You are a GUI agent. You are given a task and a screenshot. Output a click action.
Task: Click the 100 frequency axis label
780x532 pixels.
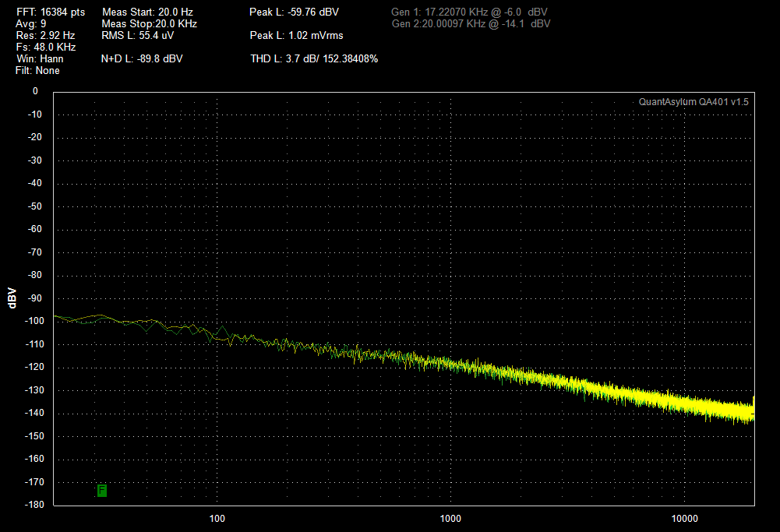coord(217,519)
